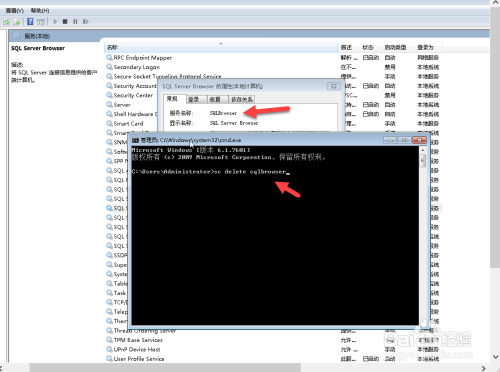This screenshot has width=500, height=372.
Task: Sort services by the 登录为 column header
Action: [428, 48]
